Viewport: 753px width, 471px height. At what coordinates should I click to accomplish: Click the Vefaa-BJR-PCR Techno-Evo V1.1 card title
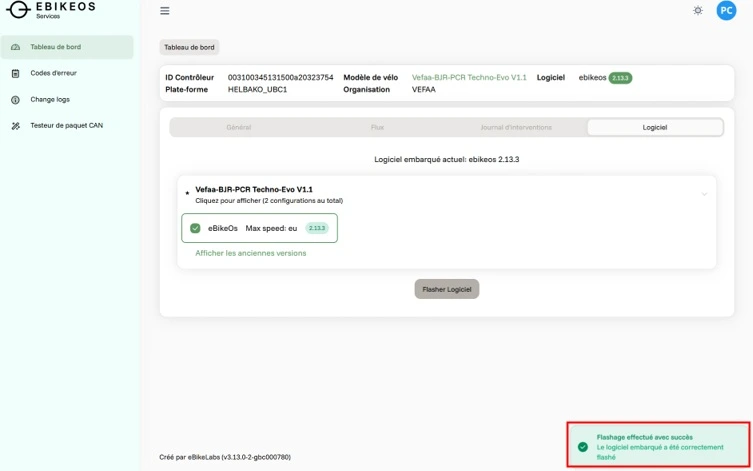(254, 189)
